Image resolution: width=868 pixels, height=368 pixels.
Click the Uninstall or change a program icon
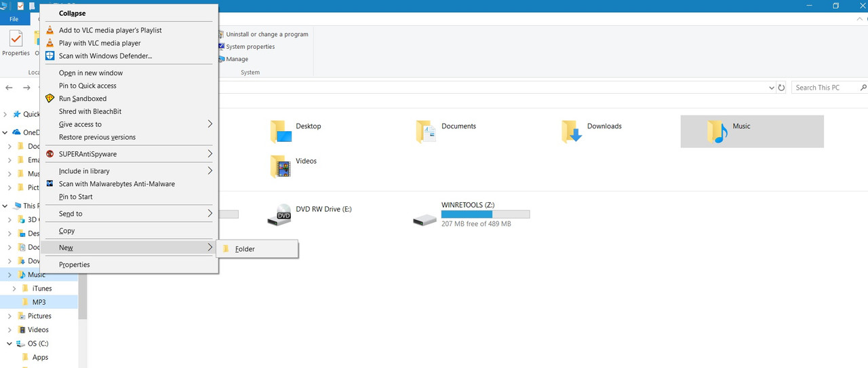(221, 34)
